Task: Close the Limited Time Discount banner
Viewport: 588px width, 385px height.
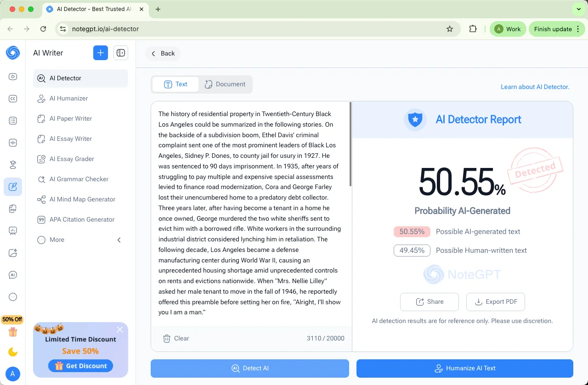Action: 120,329
